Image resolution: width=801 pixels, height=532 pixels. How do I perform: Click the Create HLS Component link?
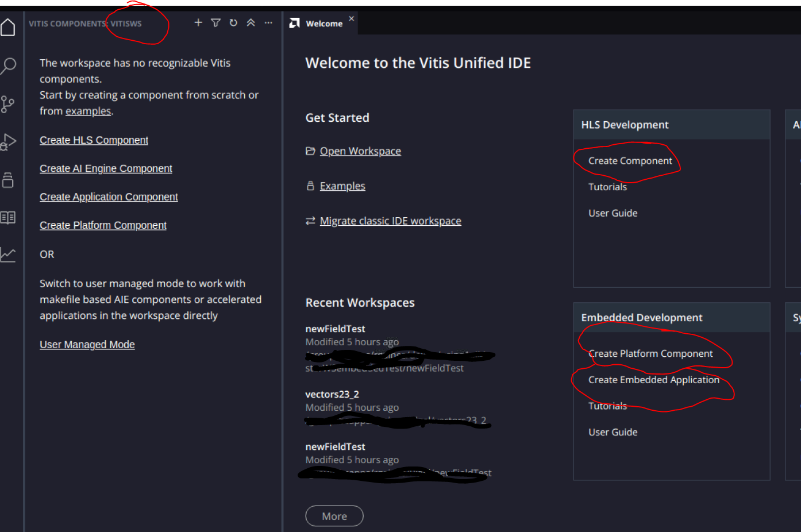(x=94, y=140)
